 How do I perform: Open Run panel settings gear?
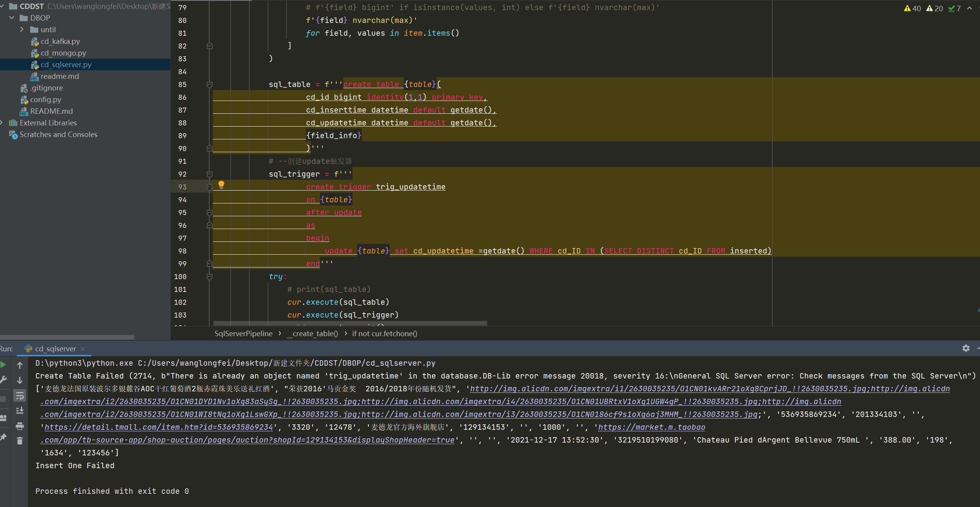tap(966, 348)
